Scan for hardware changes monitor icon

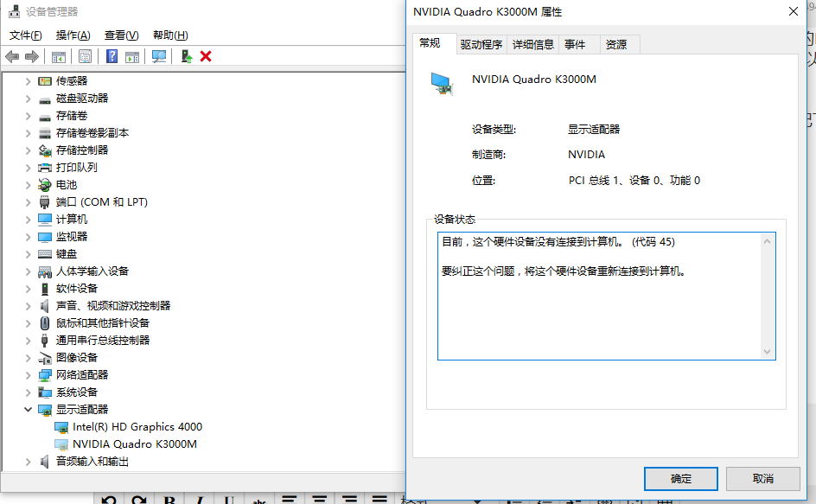159,56
